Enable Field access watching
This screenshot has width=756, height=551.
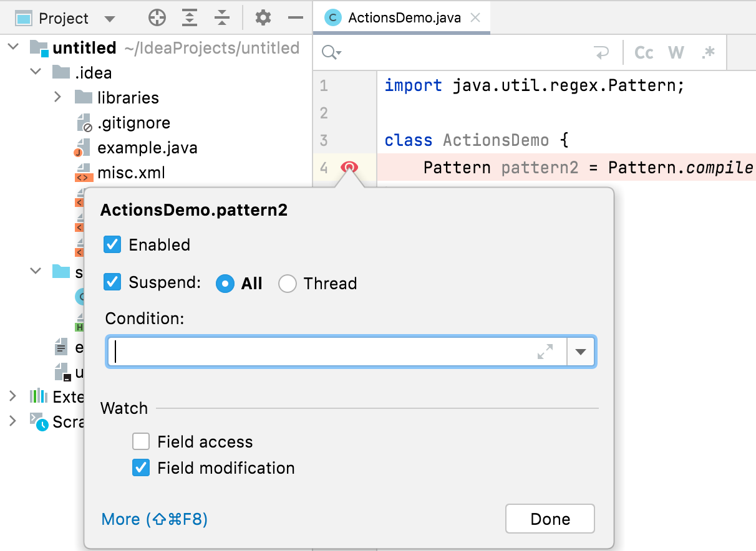(141, 441)
